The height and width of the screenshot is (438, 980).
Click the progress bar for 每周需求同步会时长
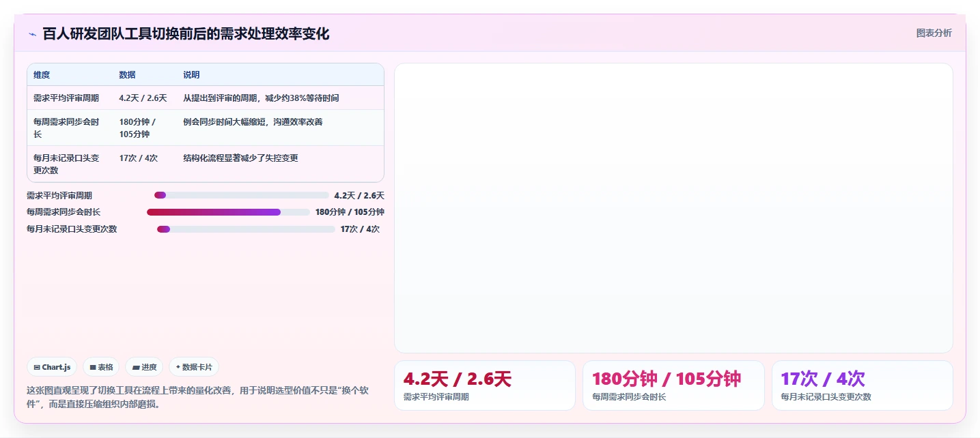click(x=228, y=212)
